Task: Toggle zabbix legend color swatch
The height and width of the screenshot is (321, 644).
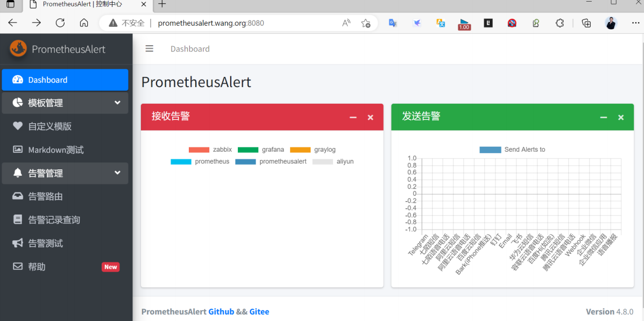Action: [199, 149]
